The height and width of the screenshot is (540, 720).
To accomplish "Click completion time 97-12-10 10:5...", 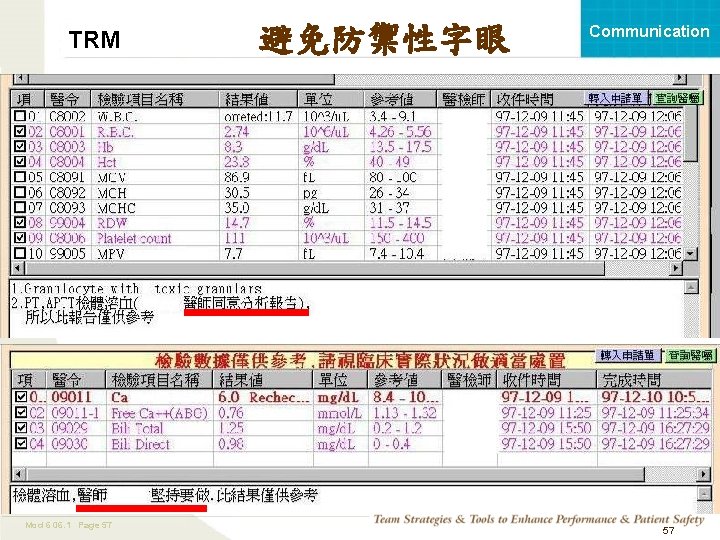I will coord(655,397).
